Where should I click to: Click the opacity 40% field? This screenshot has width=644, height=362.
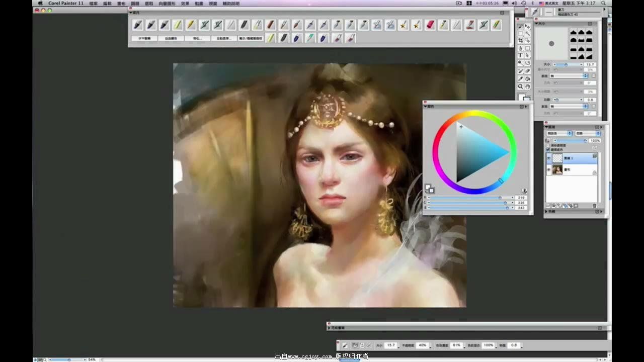pos(422,345)
